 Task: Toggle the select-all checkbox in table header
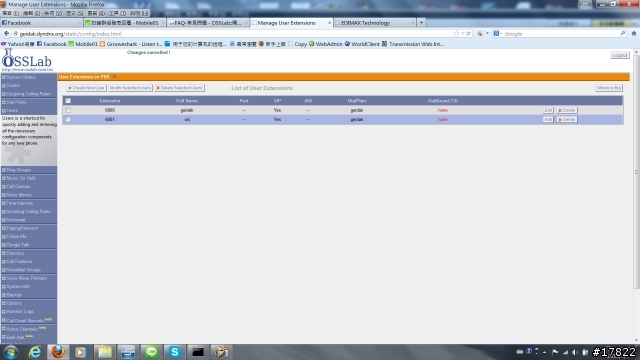(68, 101)
